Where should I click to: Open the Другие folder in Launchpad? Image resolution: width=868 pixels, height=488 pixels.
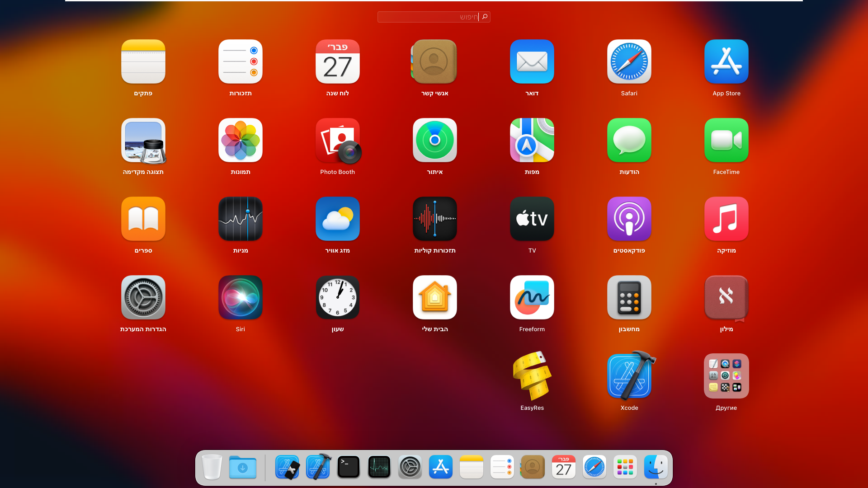(x=726, y=376)
